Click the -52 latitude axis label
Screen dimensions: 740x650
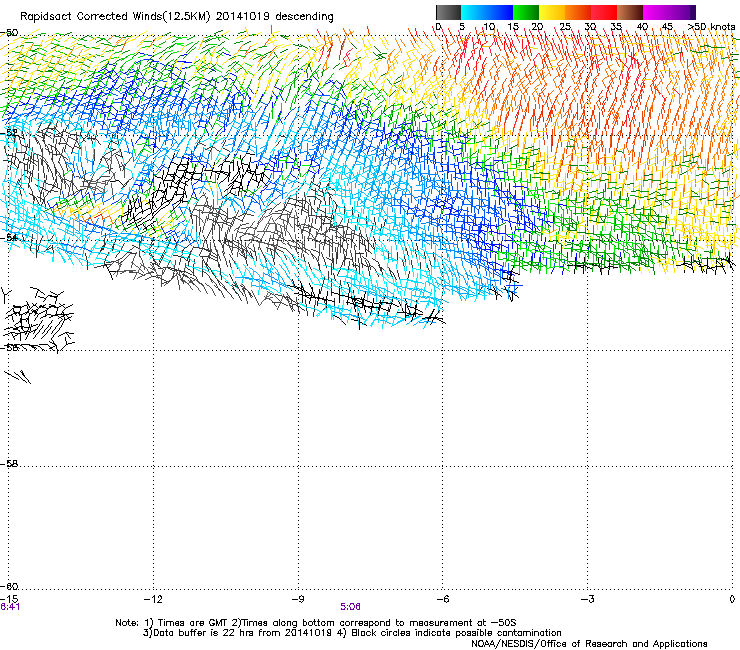(10, 133)
